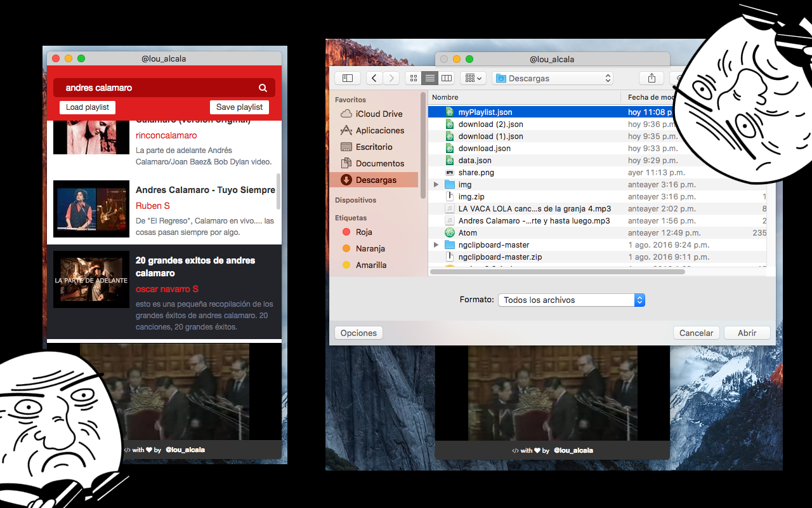812x508 pixels.
Task: Click the img folder icon
Action: (450, 185)
